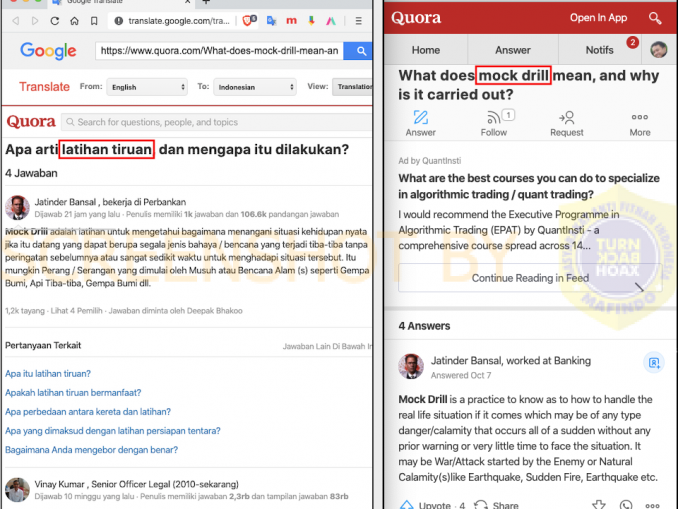Click 'Jawaban diminta oleh Deepak Bhakoo' text
This screenshot has height=509, width=678.
(175, 311)
